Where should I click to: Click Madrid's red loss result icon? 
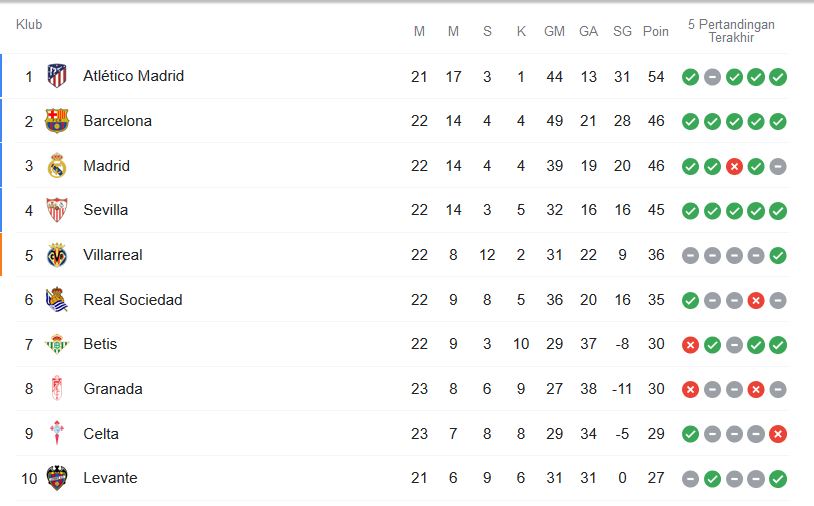click(734, 166)
